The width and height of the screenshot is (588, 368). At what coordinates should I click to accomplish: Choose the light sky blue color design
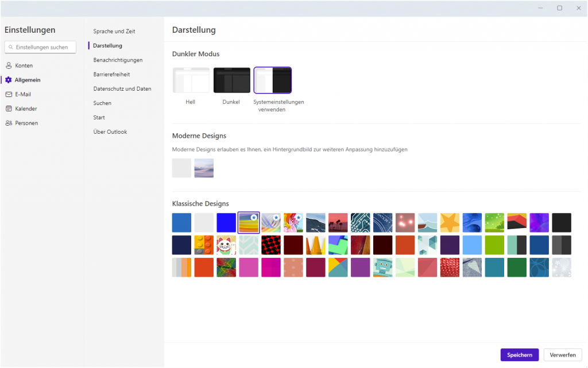coord(472,245)
